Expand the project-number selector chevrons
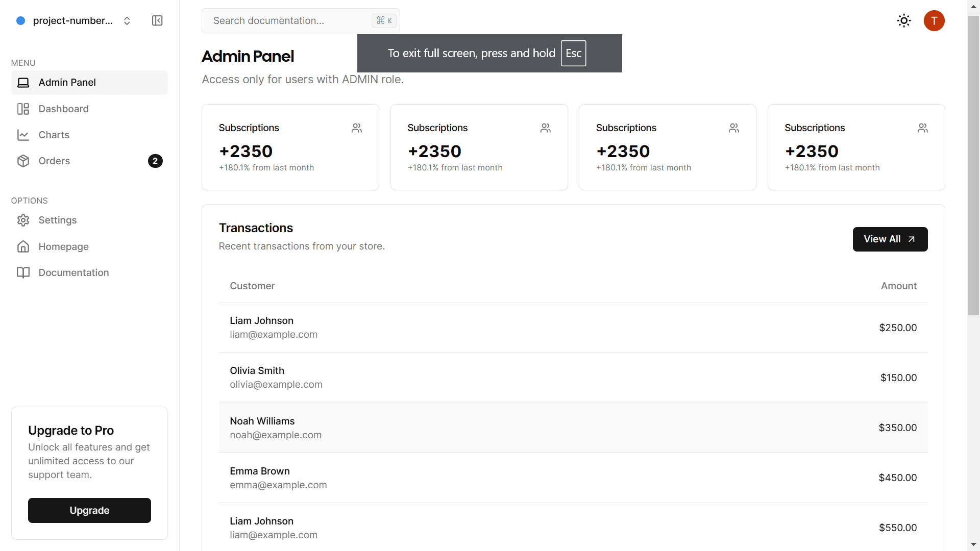 [x=127, y=20]
